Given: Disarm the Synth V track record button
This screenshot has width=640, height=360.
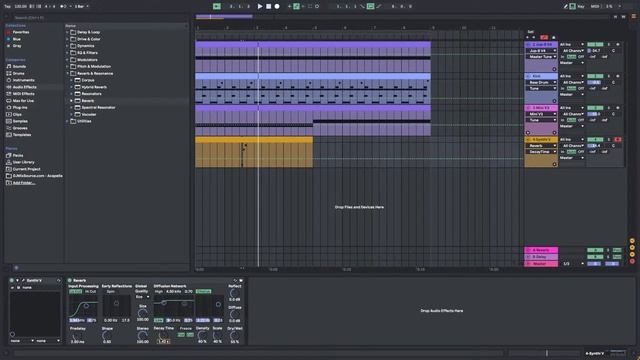Looking at the screenshot, I should tap(618, 140).
